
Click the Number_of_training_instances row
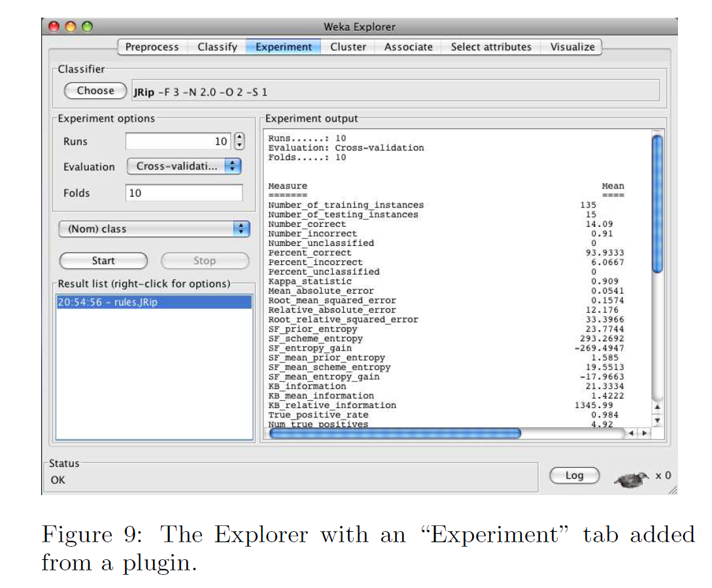pos(446,205)
